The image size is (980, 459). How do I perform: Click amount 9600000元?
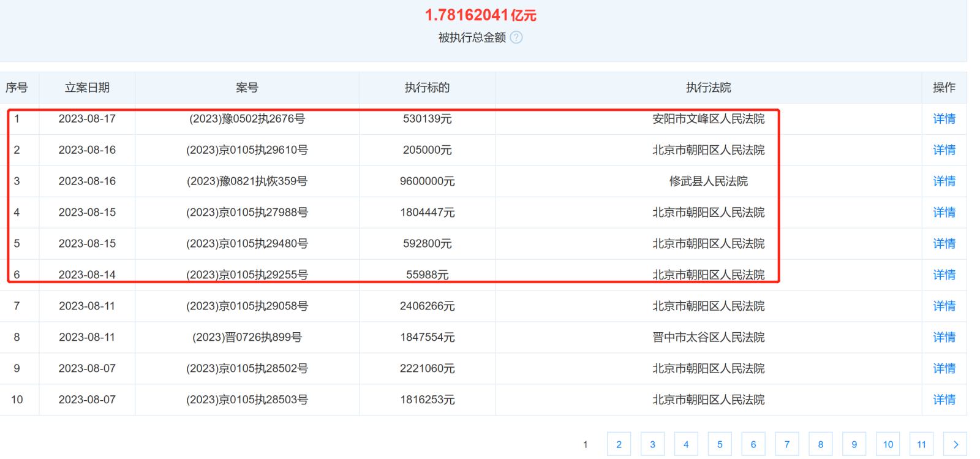pyautogui.click(x=427, y=181)
